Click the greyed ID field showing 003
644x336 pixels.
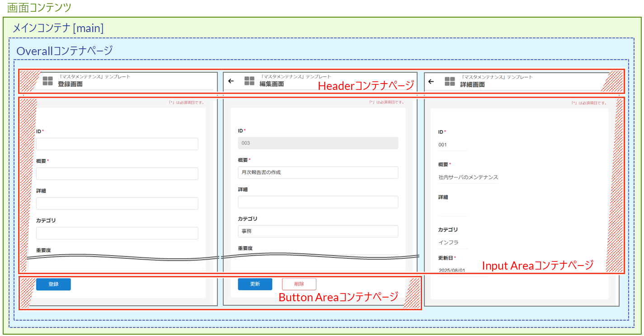[318, 143]
